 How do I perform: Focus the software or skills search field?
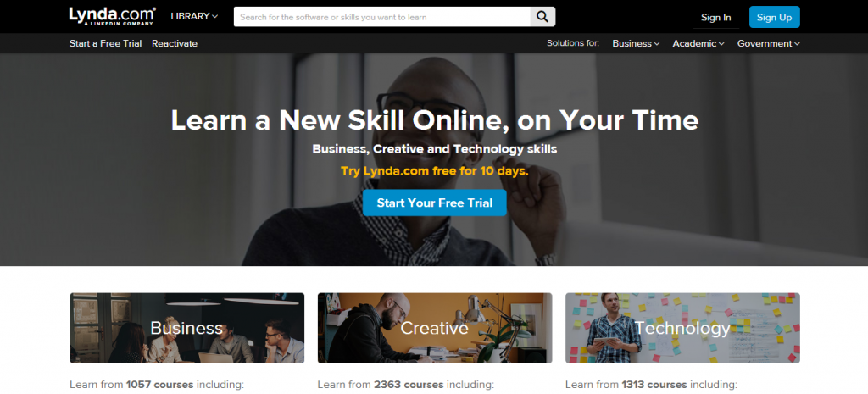click(x=382, y=17)
